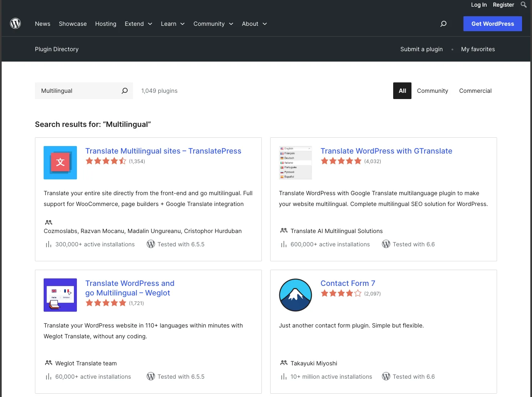Open Weglot plugin icon thumbnail

[60, 295]
